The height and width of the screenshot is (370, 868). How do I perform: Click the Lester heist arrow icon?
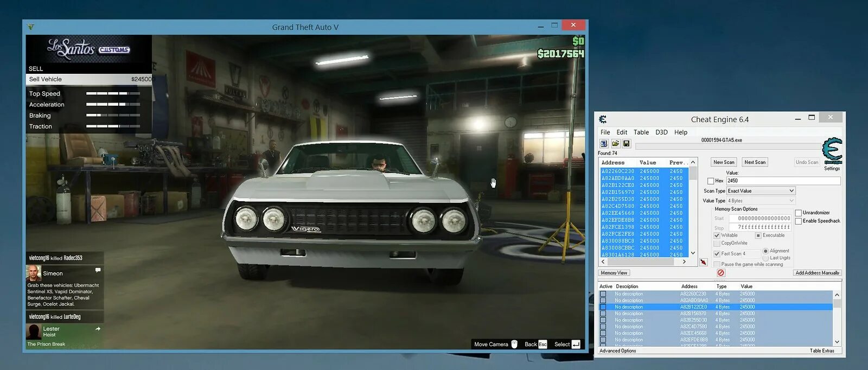pos(98,329)
